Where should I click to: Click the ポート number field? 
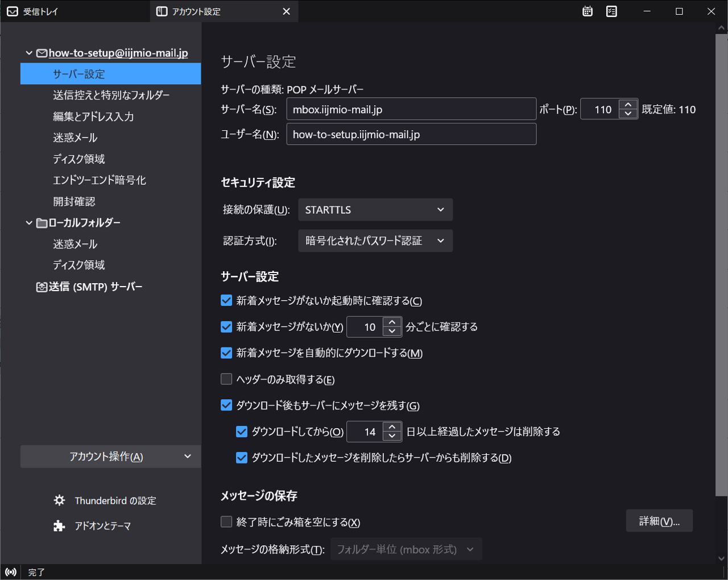601,109
